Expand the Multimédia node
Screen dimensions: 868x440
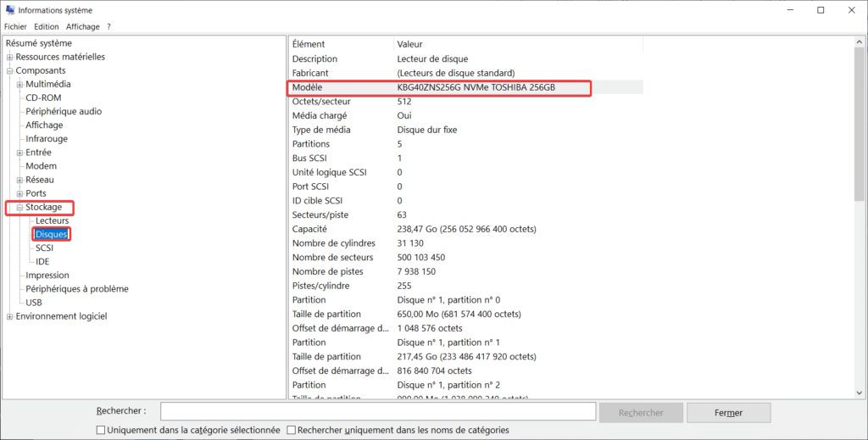pyautogui.click(x=20, y=84)
